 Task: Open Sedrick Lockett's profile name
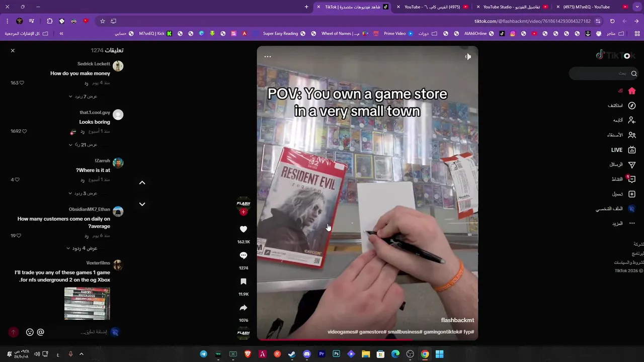94,64
